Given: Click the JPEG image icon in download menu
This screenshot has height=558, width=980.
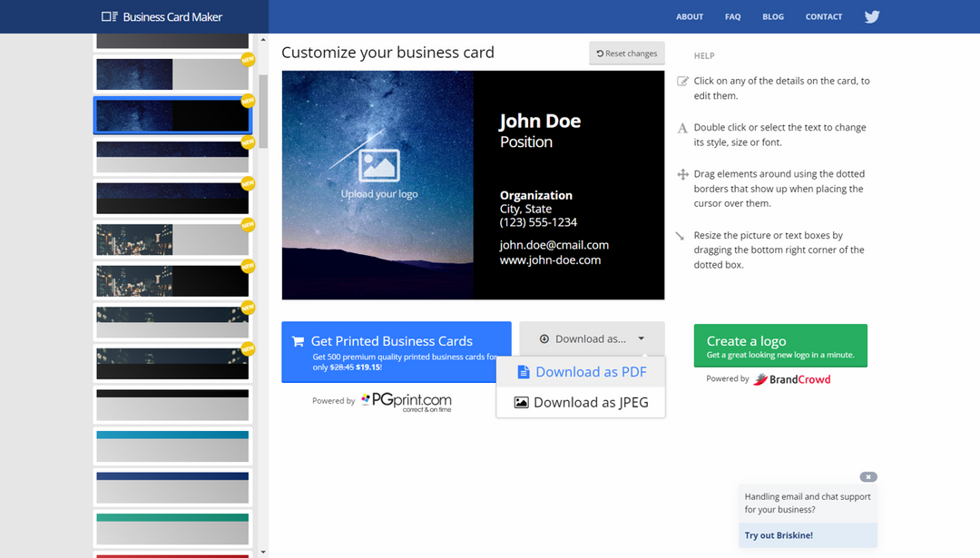Looking at the screenshot, I should tap(521, 403).
